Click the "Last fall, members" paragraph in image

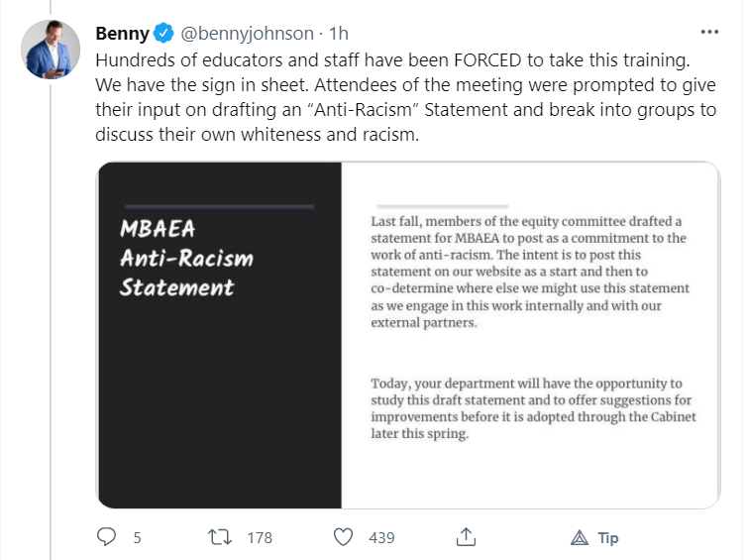point(530,271)
